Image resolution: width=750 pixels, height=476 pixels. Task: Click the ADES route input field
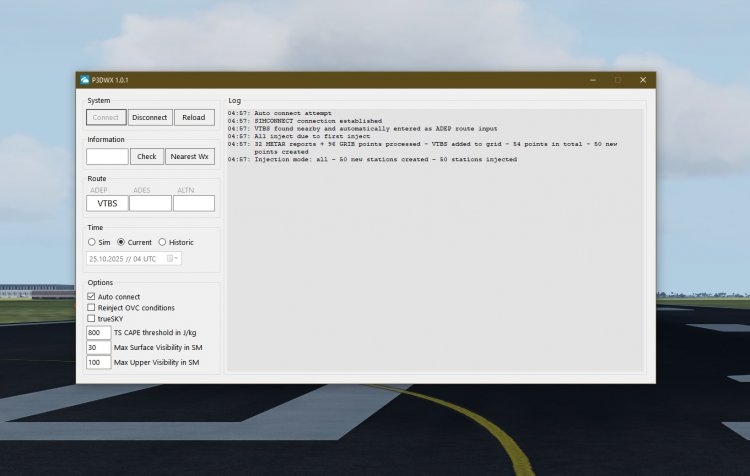point(150,203)
